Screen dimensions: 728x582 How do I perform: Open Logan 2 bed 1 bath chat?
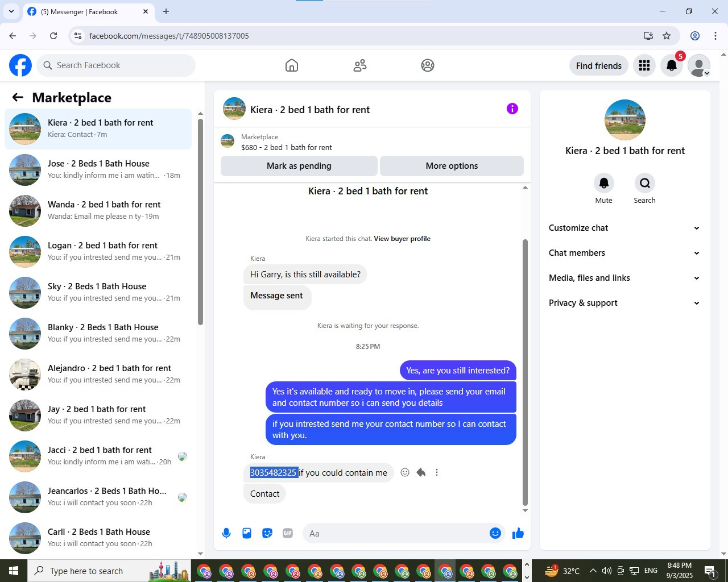point(98,252)
